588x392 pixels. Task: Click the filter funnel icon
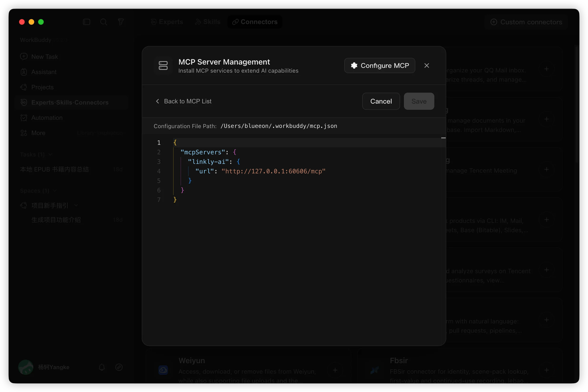[121, 22]
